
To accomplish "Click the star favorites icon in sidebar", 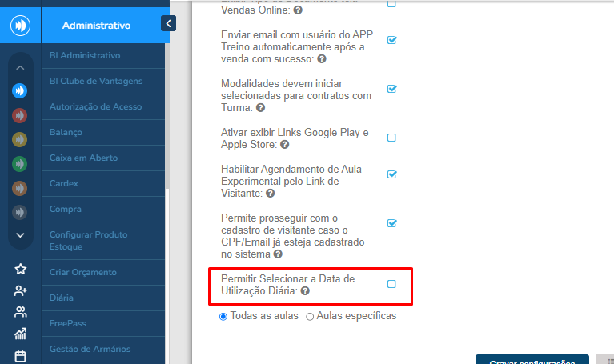I will 21,269.
